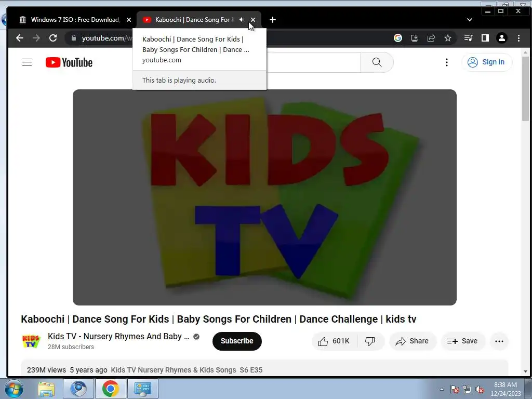Open Chrome side panel icon

tap(485, 38)
